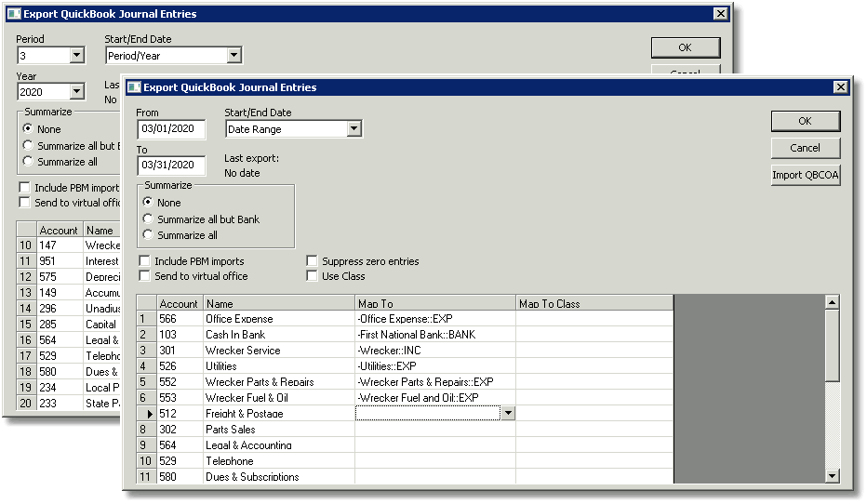Open the Date Range Start/End Date dropdown

[353, 128]
